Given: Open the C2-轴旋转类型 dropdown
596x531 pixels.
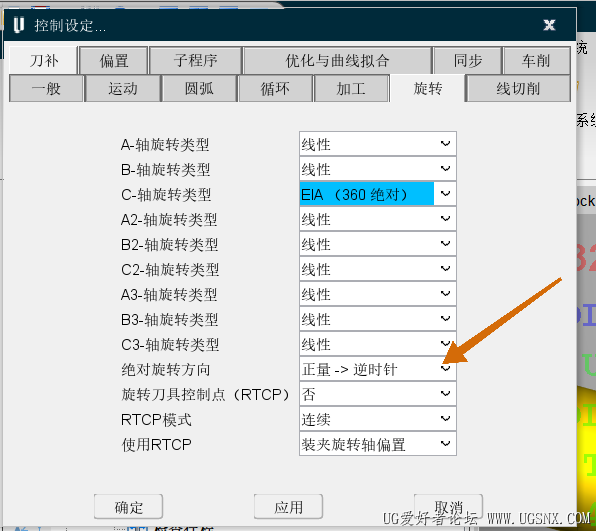Looking at the screenshot, I should coord(377,269).
